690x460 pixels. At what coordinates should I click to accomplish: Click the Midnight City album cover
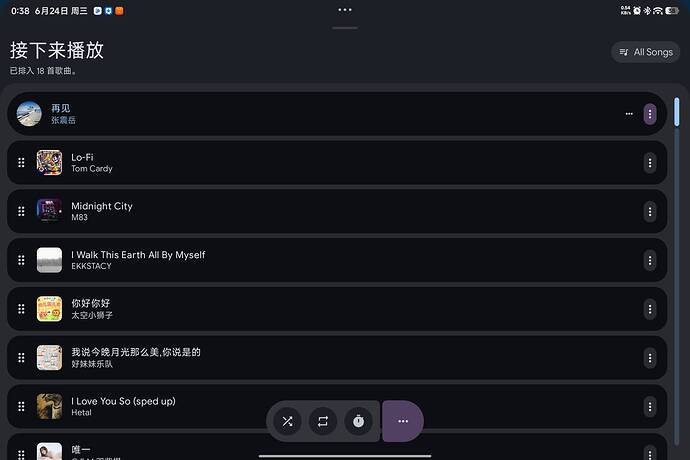(x=49, y=211)
